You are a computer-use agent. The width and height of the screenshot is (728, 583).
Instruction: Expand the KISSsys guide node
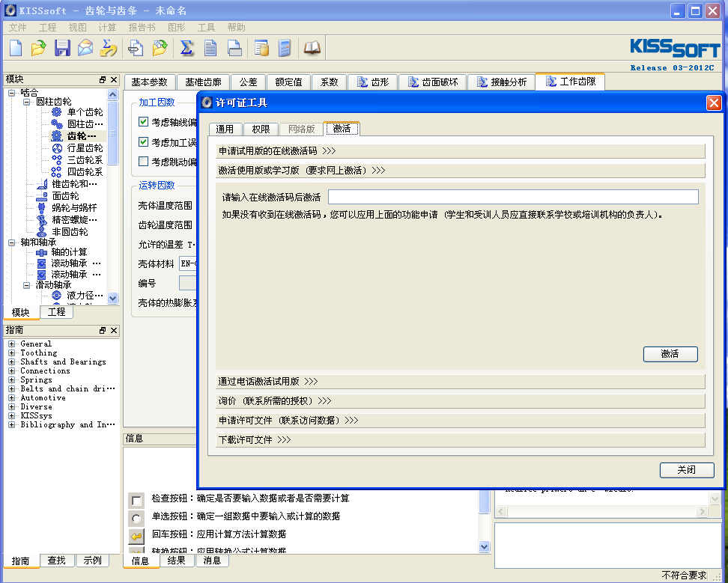coord(11,415)
